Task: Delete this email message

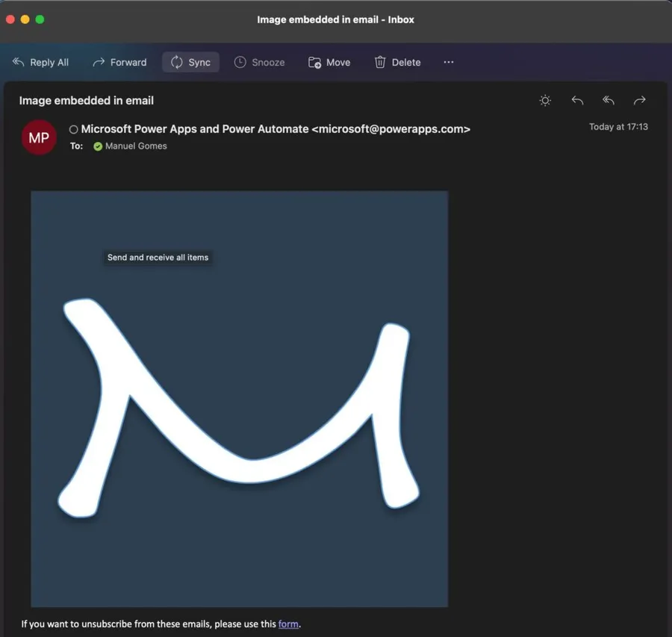Action: pyautogui.click(x=397, y=63)
